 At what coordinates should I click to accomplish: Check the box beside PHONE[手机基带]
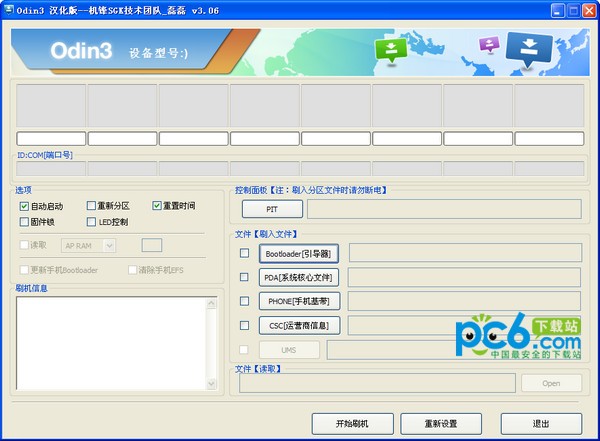coord(244,301)
